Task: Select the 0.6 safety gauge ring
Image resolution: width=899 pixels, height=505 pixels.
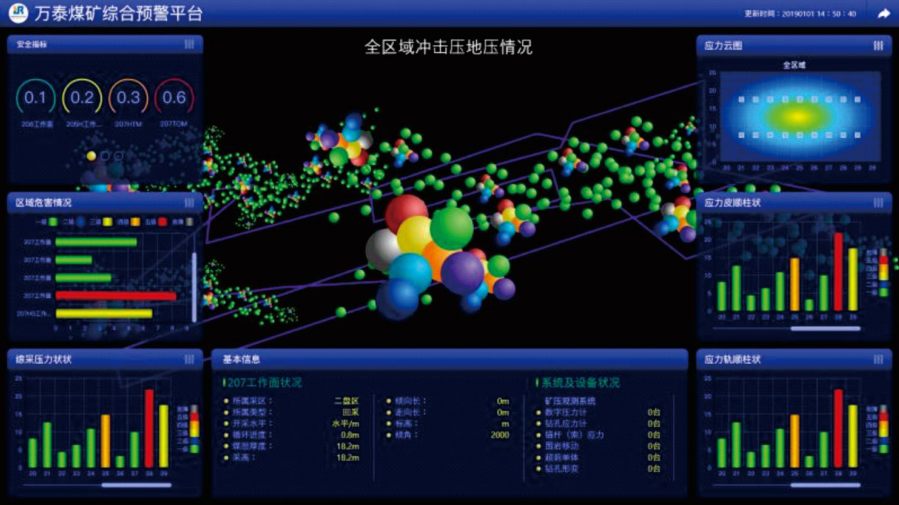Action: 174,97
